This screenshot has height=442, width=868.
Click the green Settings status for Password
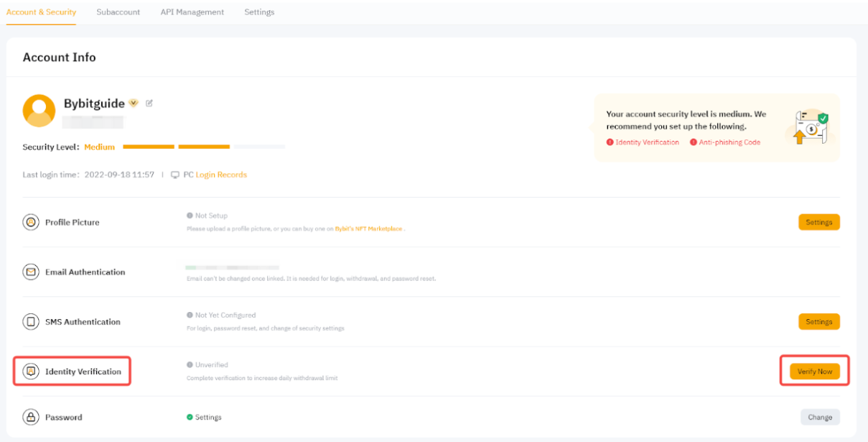208,417
